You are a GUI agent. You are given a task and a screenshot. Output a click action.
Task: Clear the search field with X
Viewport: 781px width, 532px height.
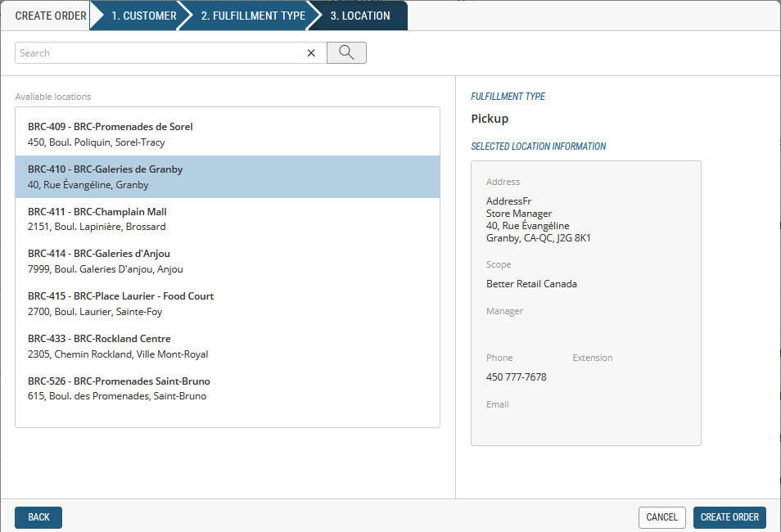click(311, 53)
